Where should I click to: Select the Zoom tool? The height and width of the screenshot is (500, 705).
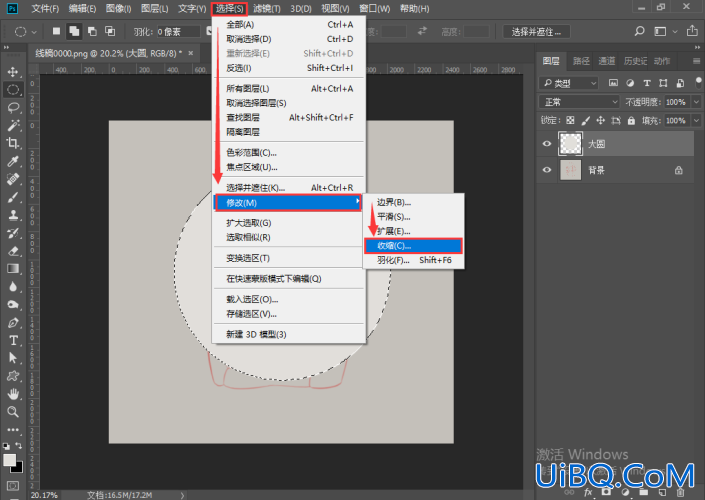tap(13, 411)
